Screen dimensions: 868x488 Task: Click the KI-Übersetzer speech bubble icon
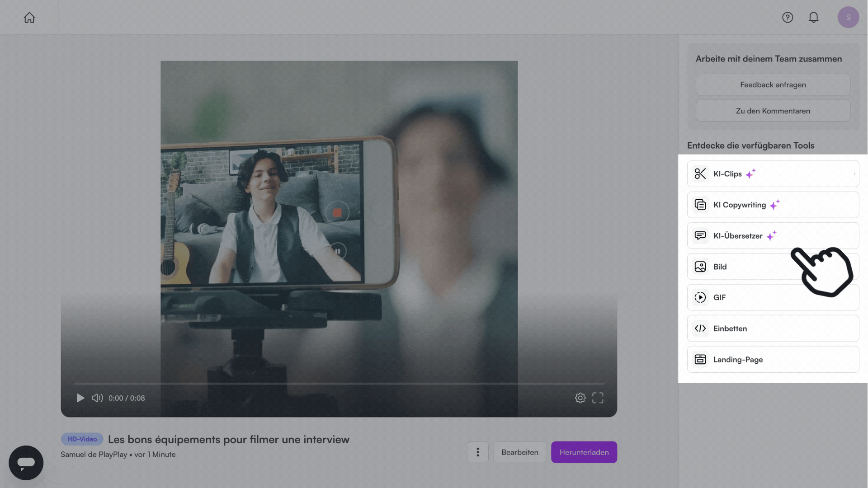tap(700, 236)
